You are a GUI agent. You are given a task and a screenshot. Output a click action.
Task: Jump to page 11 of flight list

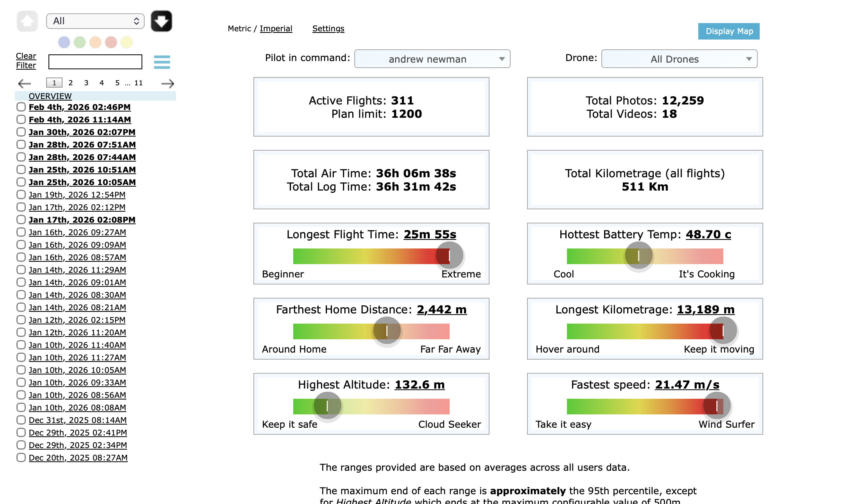(138, 83)
